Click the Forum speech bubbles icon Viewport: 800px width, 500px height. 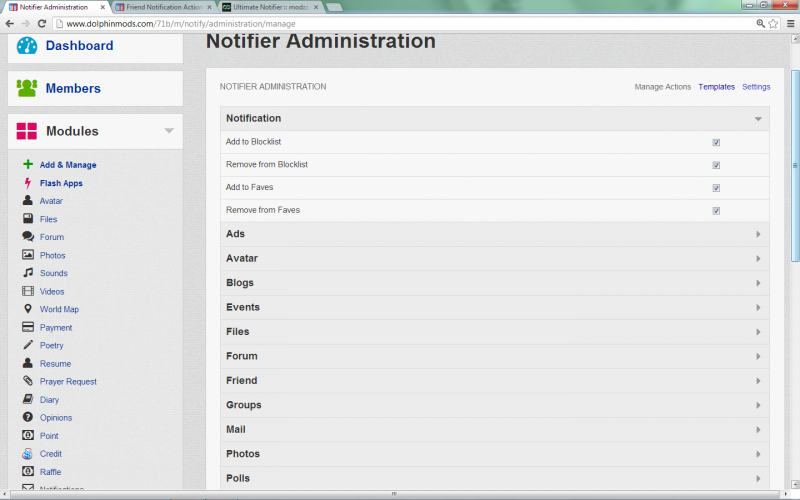click(x=28, y=237)
